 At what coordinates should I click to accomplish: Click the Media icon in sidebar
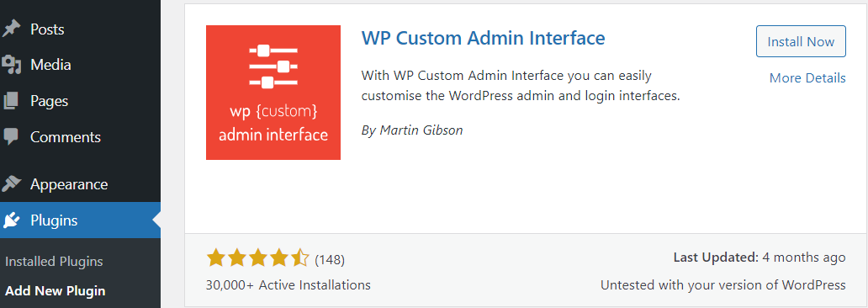tap(11, 65)
